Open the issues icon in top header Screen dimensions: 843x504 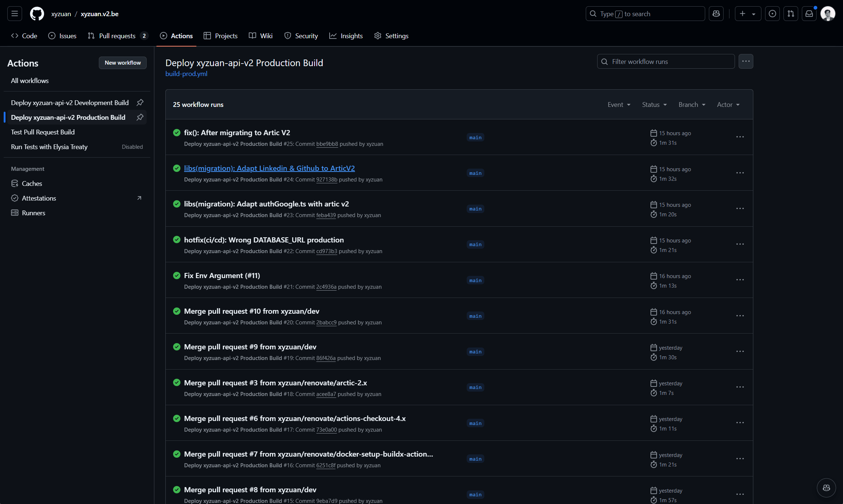click(772, 14)
